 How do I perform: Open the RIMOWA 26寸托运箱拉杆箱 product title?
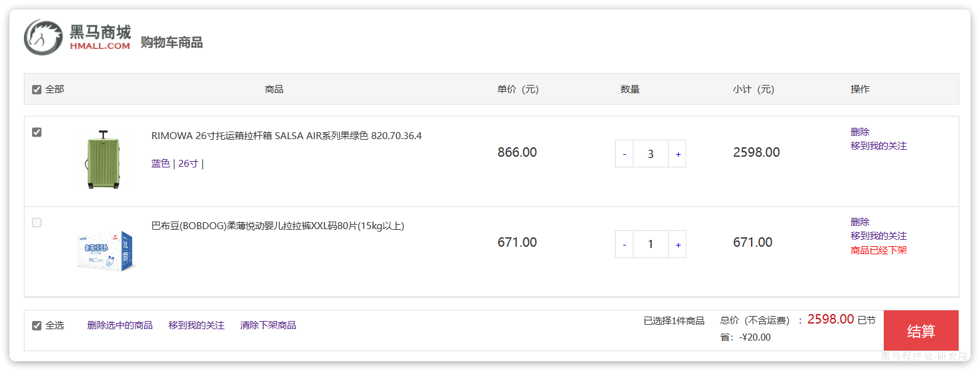click(286, 136)
